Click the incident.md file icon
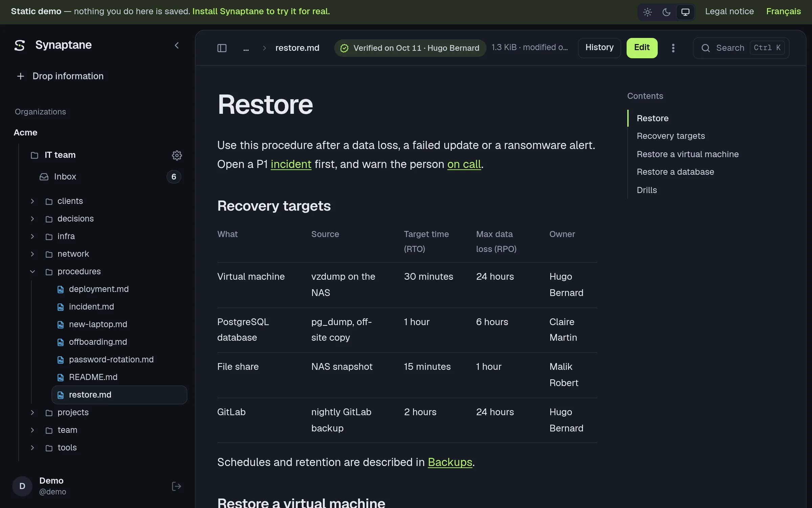 click(61, 307)
